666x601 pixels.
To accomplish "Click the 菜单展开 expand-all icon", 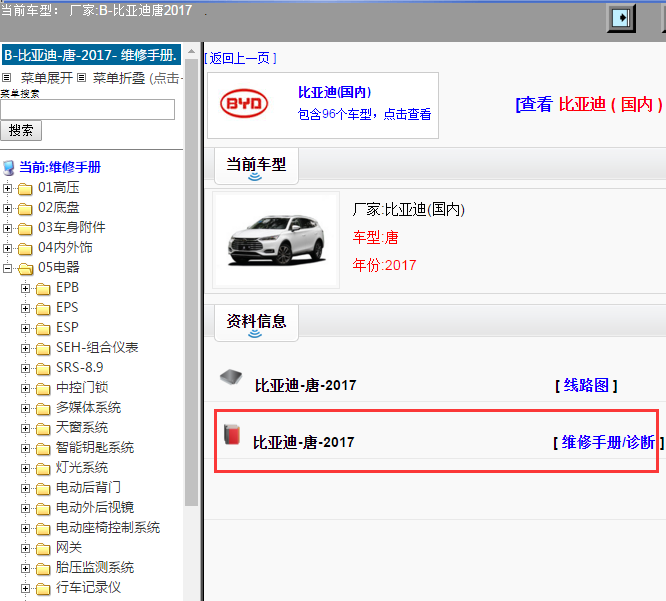I will click(6, 78).
